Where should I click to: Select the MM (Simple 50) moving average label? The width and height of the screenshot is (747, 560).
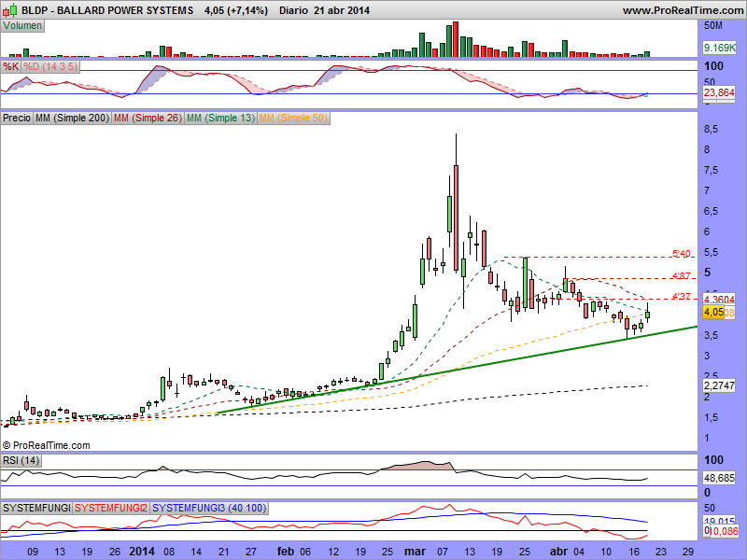pyautogui.click(x=293, y=118)
